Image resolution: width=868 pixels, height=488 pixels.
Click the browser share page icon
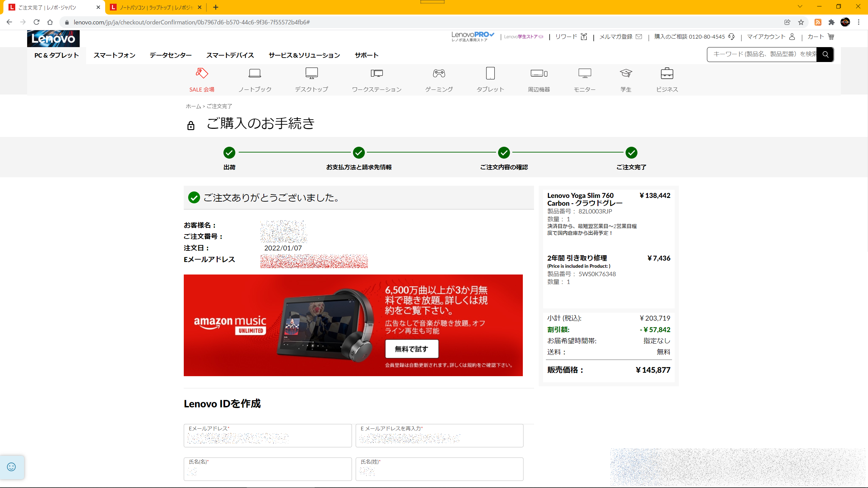pos(787,22)
